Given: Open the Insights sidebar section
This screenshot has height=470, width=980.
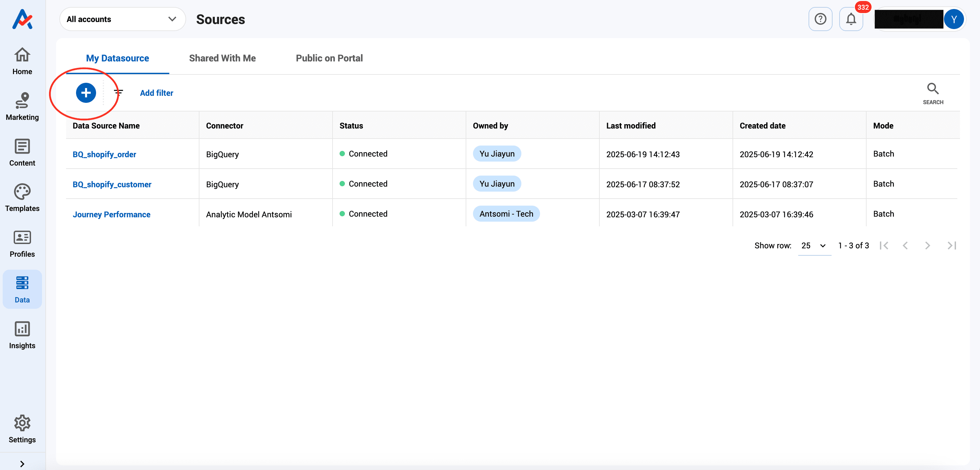Looking at the screenshot, I should coord(22,335).
